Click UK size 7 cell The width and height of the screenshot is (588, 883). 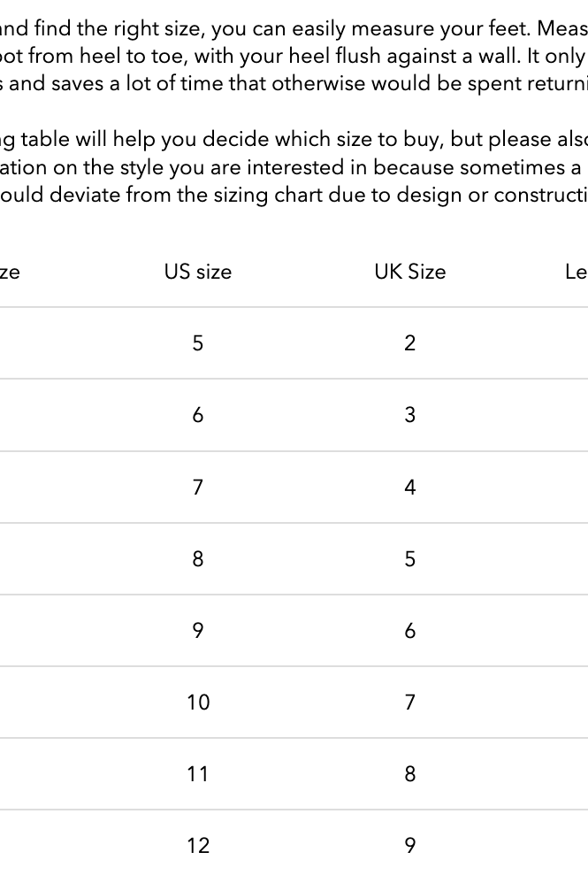point(409,703)
